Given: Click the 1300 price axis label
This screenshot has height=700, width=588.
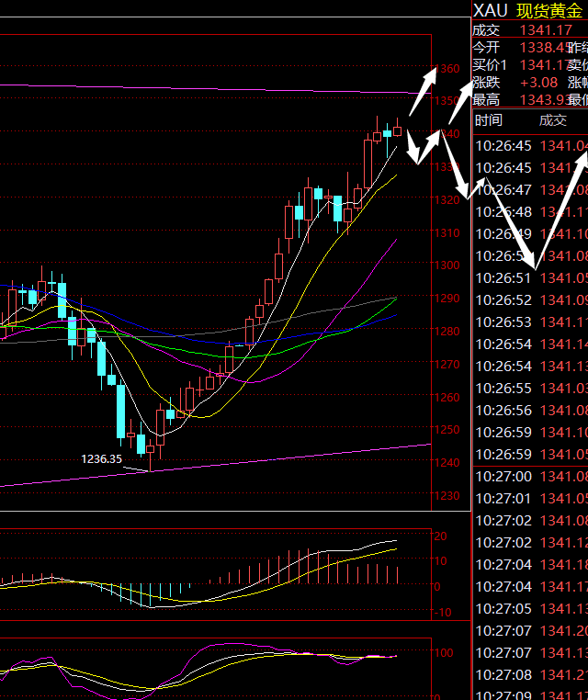Looking at the screenshot, I should click(x=447, y=265).
